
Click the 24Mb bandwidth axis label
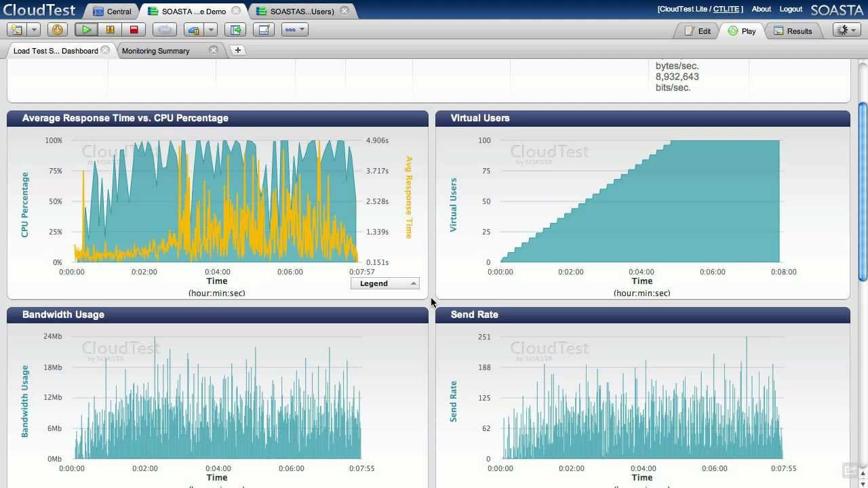(52, 336)
